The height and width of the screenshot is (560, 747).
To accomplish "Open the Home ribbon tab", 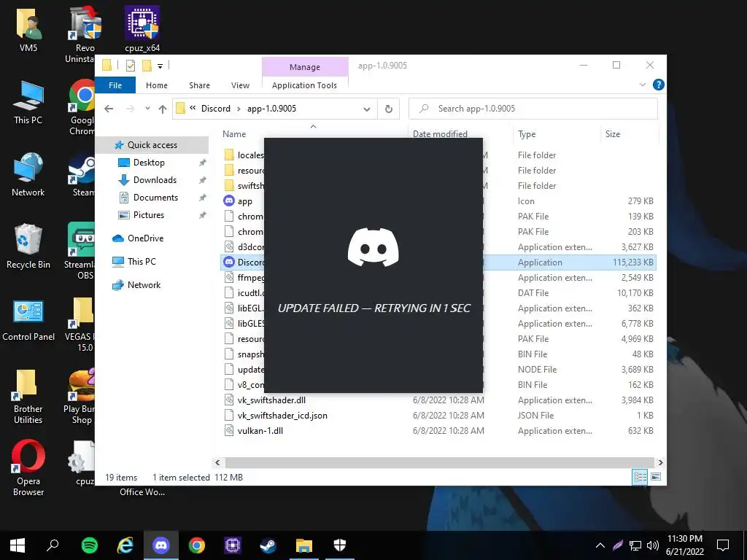I will (x=157, y=85).
